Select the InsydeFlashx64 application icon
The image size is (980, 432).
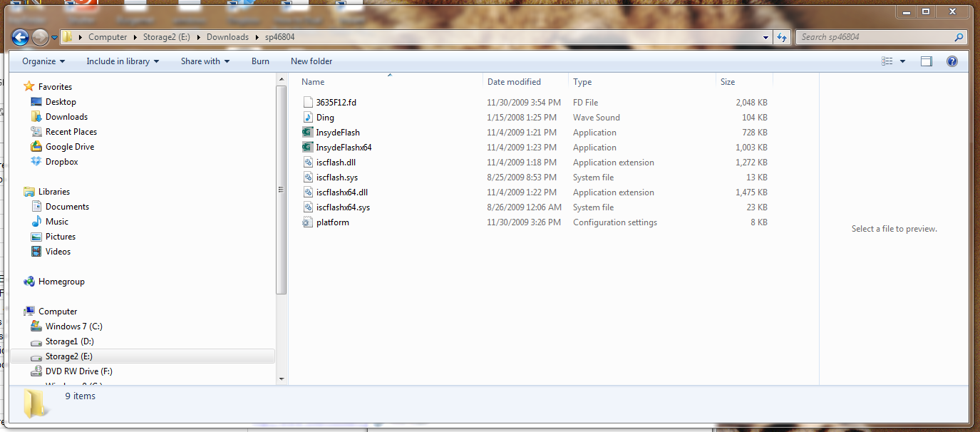(308, 148)
